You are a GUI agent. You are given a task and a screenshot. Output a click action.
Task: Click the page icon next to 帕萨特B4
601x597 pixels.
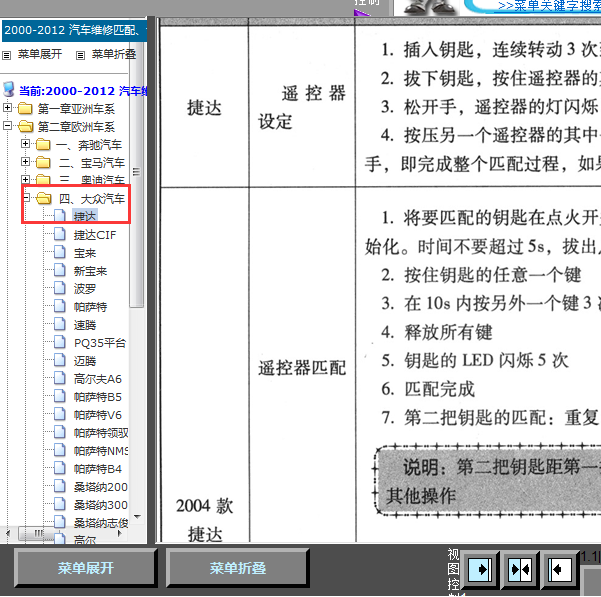[x=60, y=468]
